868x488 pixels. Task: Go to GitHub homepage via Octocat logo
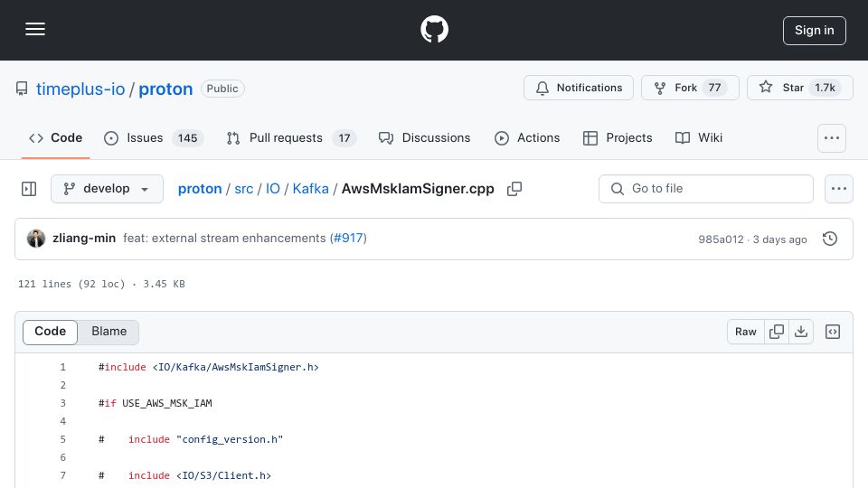point(434,29)
